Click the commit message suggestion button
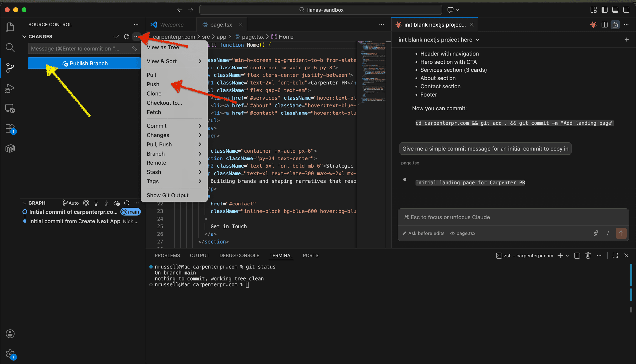Image resolution: width=636 pixels, height=364 pixels. click(x=485, y=148)
